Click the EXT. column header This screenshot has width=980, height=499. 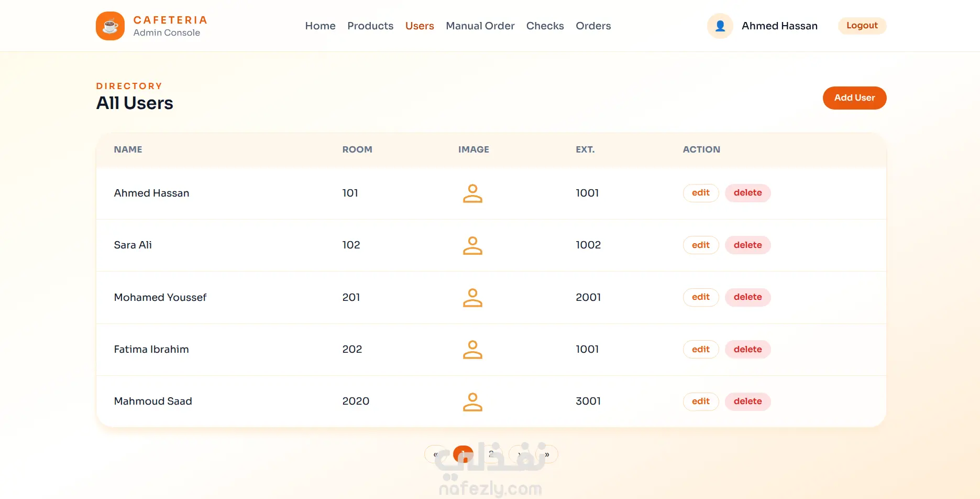click(x=585, y=149)
